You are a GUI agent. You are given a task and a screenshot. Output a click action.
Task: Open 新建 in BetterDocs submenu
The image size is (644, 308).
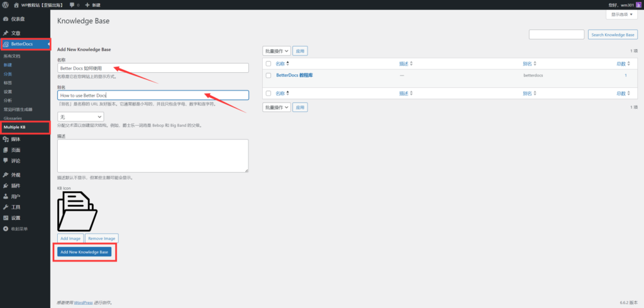pos(8,65)
